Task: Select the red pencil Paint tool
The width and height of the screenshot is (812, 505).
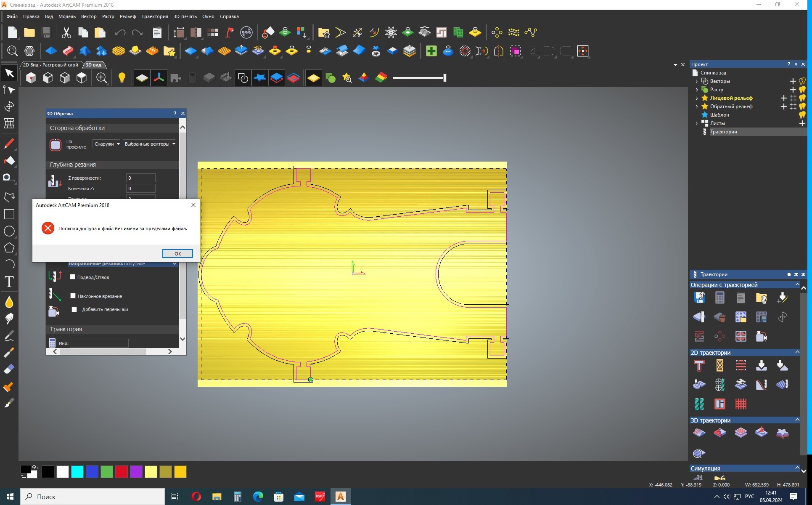Action: (x=9, y=144)
